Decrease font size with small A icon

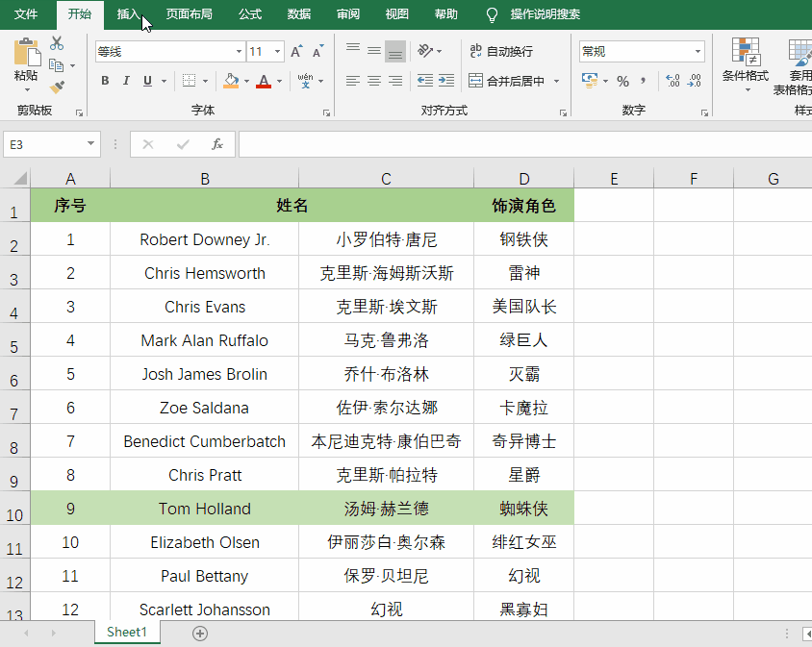317,51
